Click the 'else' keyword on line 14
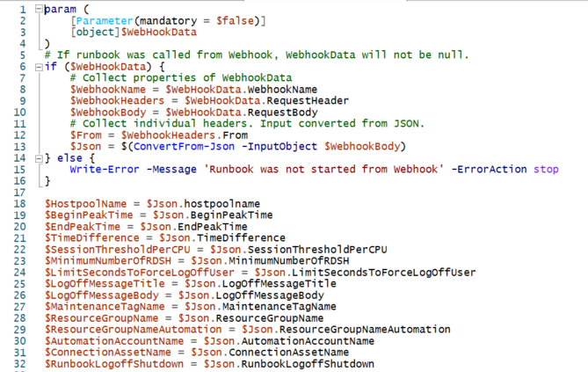This screenshot has height=372, width=588. pos(69,158)
